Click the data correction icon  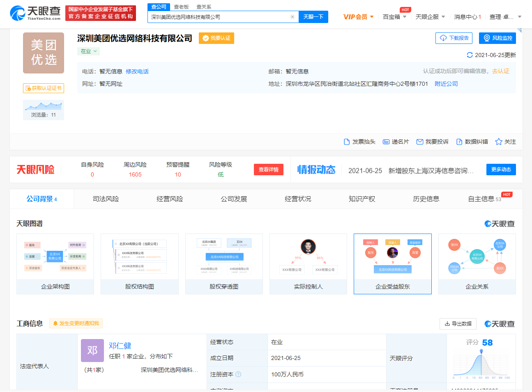coord(459,142)
